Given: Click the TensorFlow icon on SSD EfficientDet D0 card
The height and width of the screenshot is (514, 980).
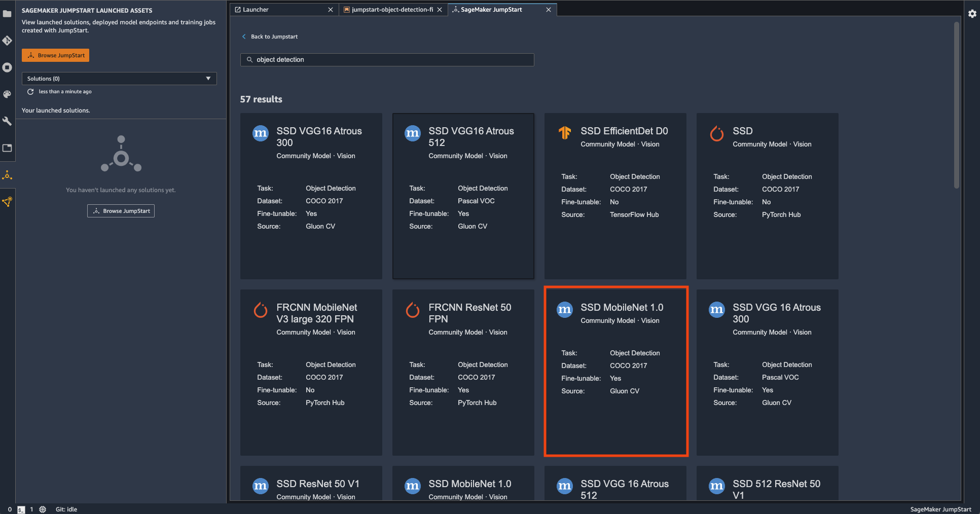Looking at the screenshot, I should pyautogui.click(x=565, y=133).
